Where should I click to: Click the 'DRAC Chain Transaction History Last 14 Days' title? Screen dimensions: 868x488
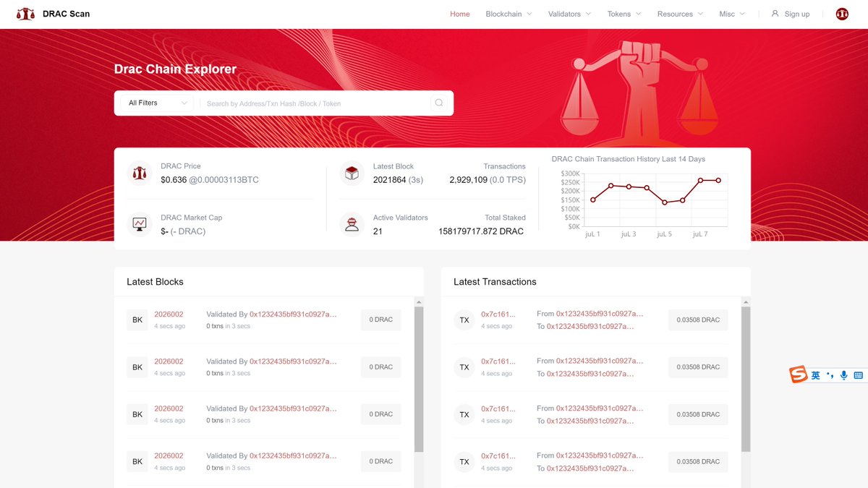click(x=628, y=159)
